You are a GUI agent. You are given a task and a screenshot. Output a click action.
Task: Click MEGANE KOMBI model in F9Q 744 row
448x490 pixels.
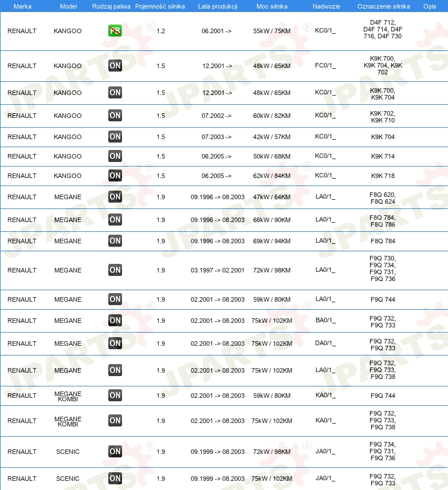[68, 396]
